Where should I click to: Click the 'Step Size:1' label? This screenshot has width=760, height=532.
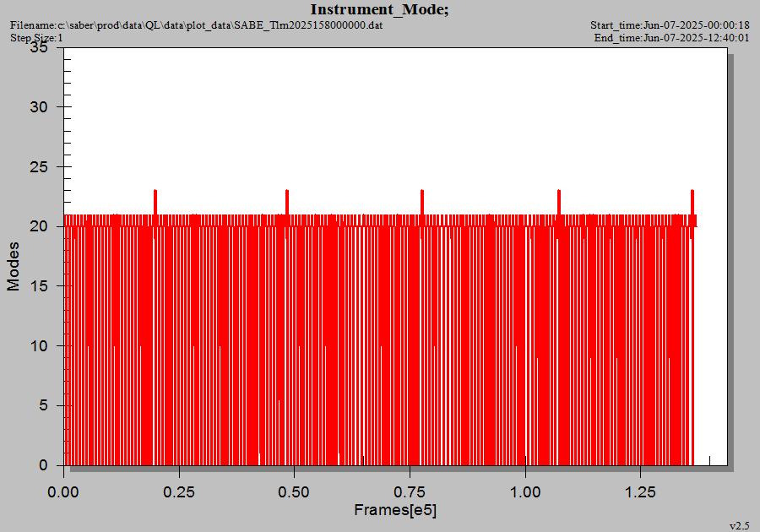click(36, 38)
